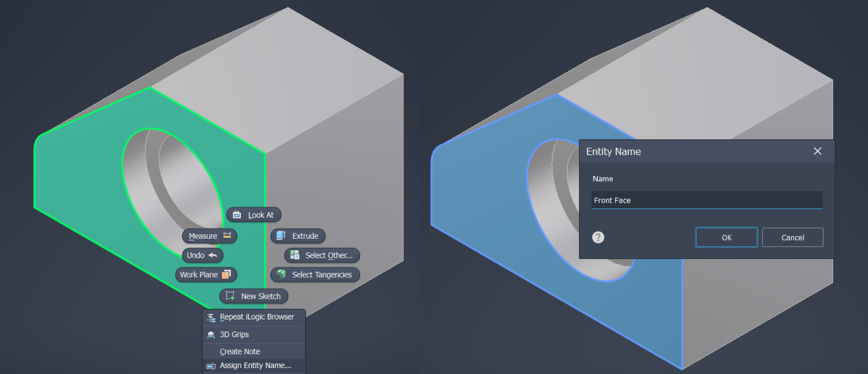
Task: Activate 3D Grips
Action: (x=234, y=334)
